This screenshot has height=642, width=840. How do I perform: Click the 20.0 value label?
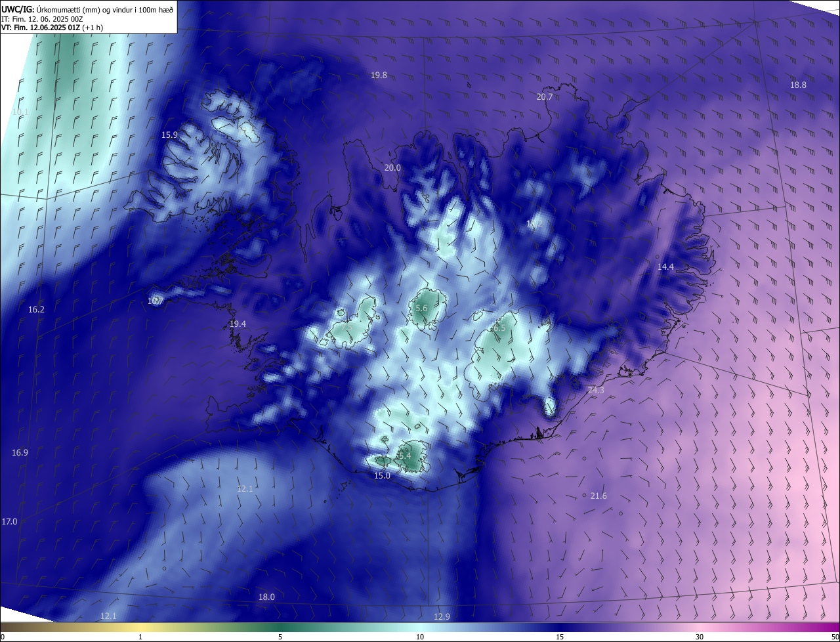pos(392,168)
